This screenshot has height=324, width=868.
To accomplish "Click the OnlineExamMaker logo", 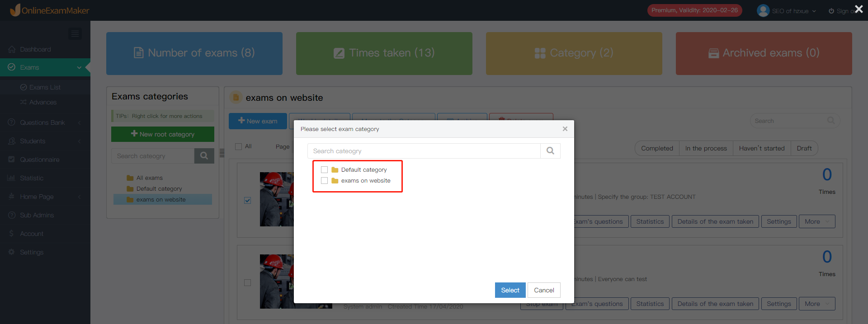I will pyautogui.click(x=50, y=10).
